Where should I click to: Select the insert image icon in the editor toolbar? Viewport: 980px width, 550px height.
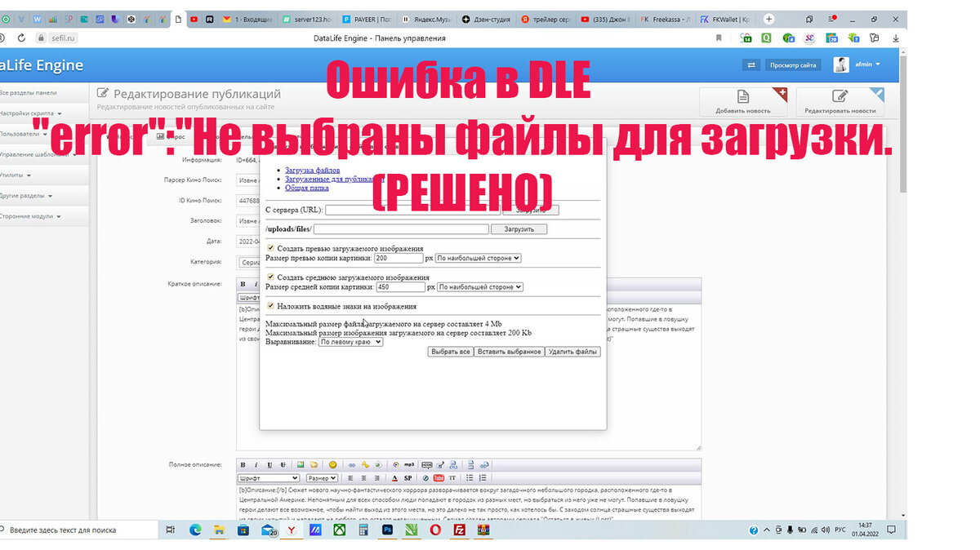[x=301, y=464]
